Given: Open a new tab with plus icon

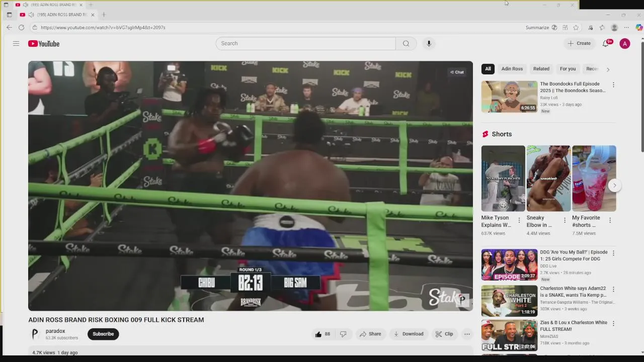Looking at the screenshot, I should [x=104, y=15].
